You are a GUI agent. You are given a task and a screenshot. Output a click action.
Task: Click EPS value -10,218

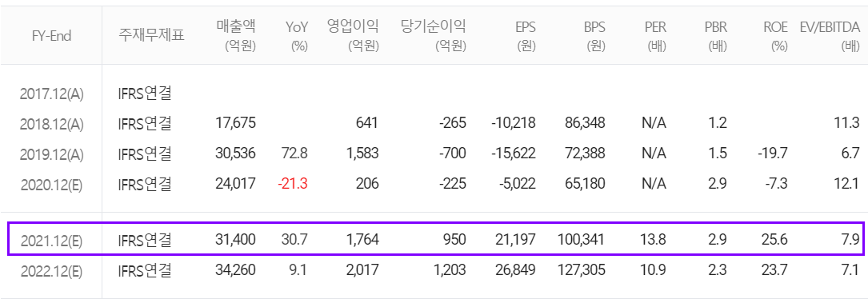point(513,123)
